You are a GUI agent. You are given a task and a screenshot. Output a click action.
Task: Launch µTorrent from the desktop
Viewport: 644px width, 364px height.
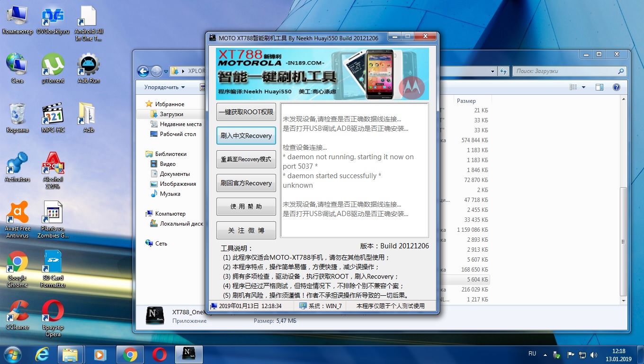53,69
